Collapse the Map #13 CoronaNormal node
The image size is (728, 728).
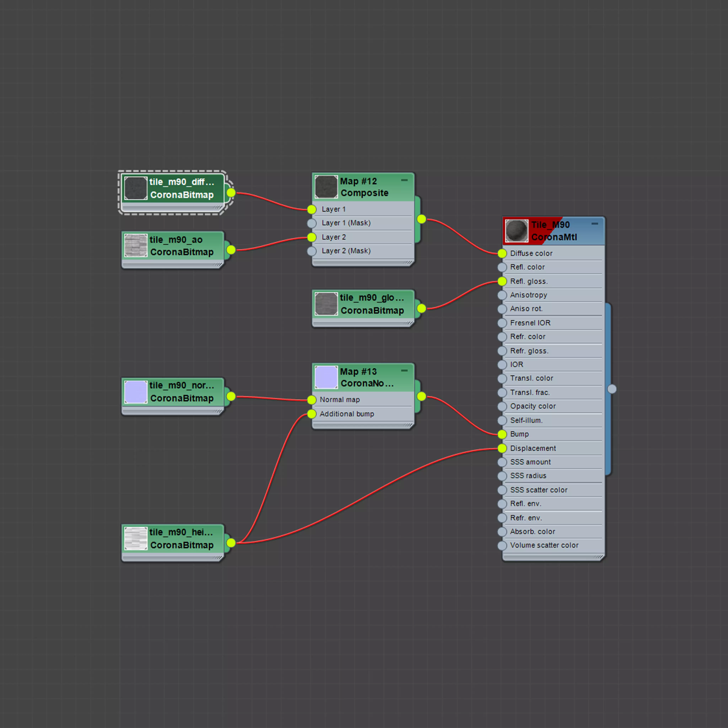coord(404,371)
